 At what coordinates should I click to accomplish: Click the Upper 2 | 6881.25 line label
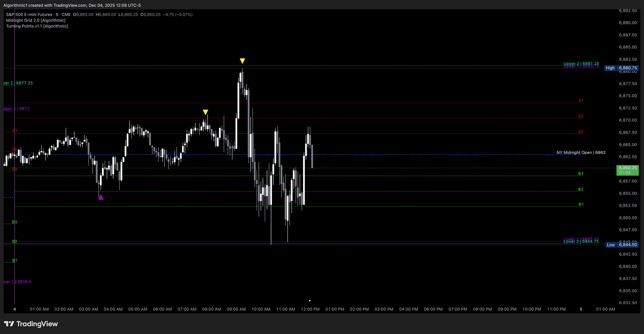pyautogui.click(x=582, y=64)
